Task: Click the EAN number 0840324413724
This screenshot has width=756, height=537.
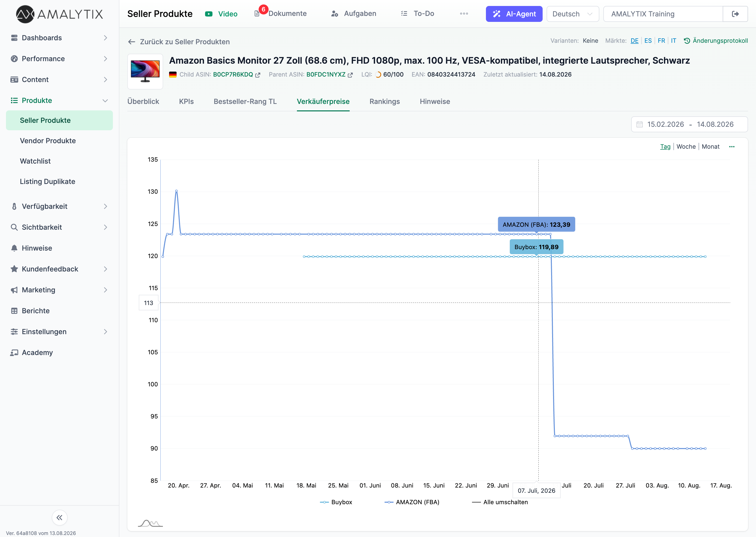Action: (x=451, y=74)
